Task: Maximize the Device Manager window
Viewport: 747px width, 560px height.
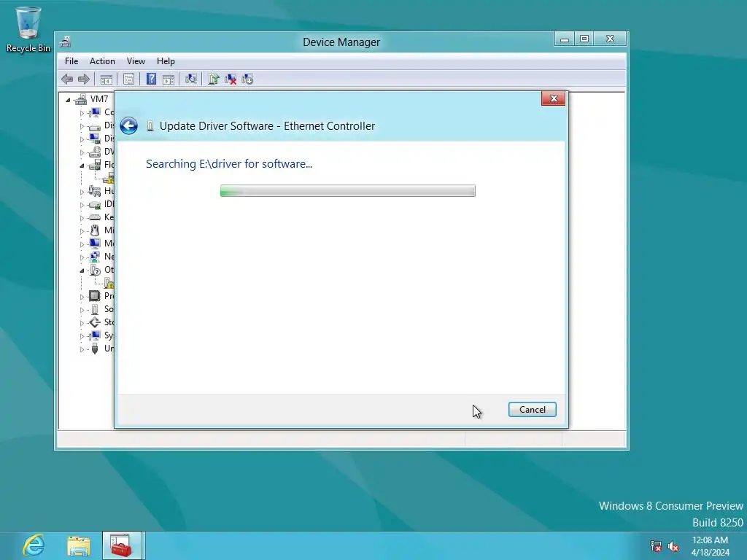Action: 584,39
